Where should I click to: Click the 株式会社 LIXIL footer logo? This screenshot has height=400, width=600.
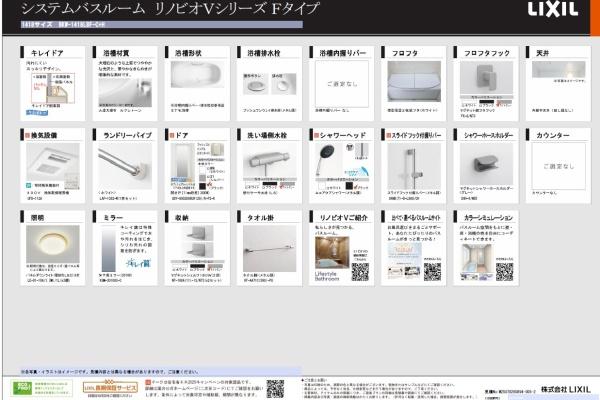[566, 389]
